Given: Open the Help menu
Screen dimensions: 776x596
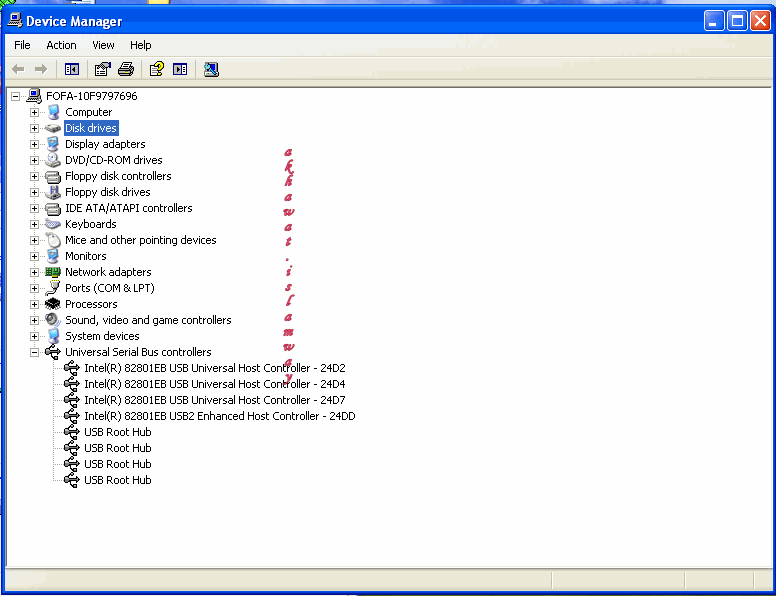Looking at the screenshot, I should 141,45.
